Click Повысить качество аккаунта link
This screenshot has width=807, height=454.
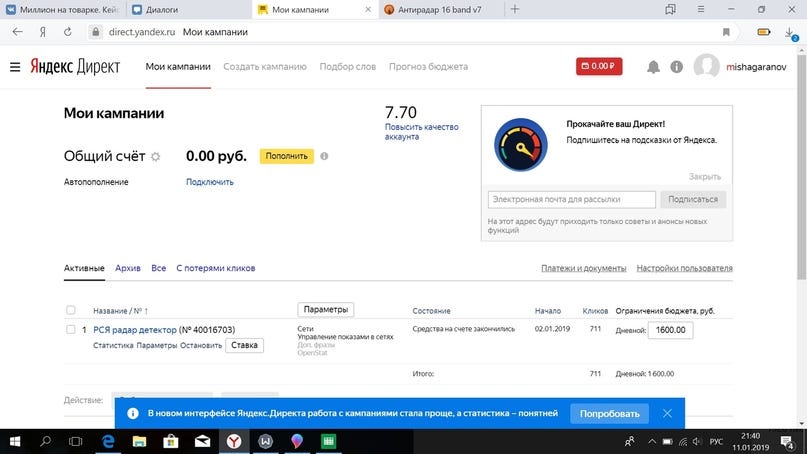[422, 132]
